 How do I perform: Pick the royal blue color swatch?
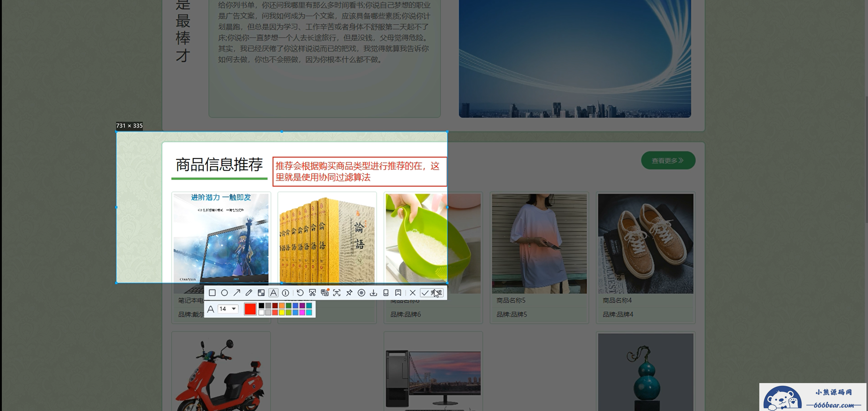click(x=295, y=306)
